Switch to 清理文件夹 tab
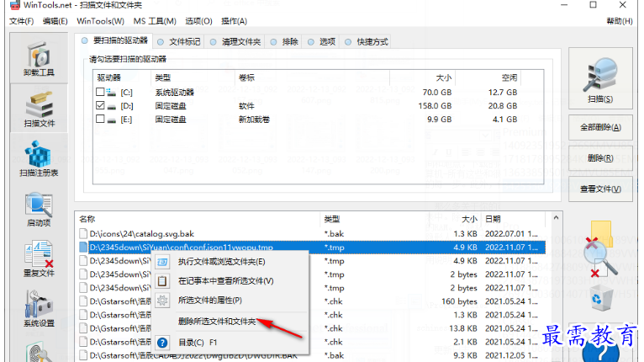The image size is (644, 362). (235, 41)
